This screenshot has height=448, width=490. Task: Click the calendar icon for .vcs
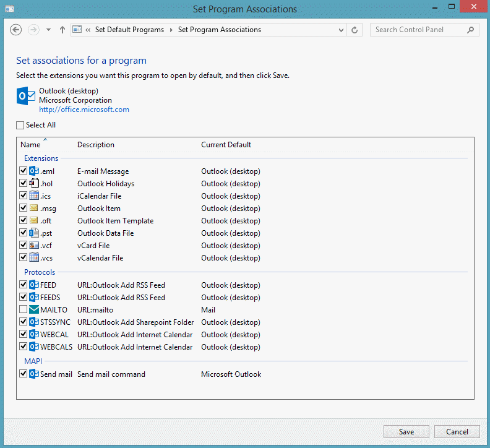coord(34,257)
